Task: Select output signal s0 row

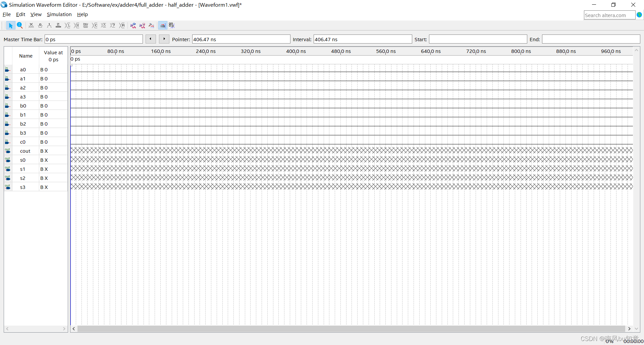Action: [x=36, y=160]
